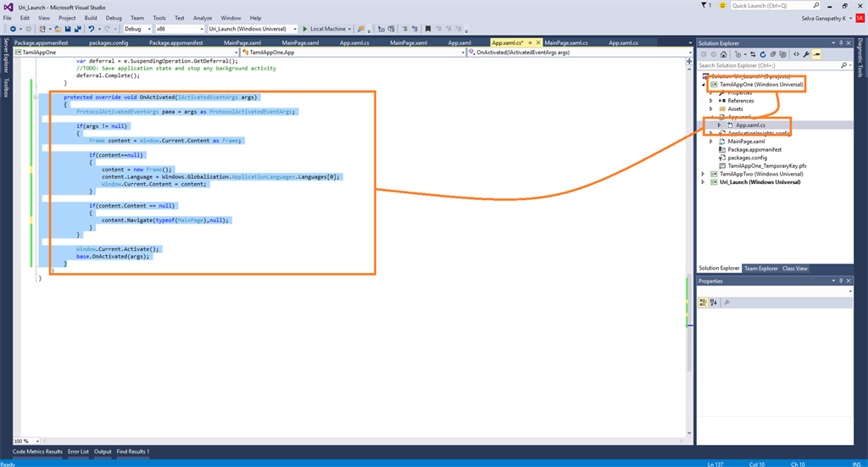
Task: Click the pin icon of Solution Explorer panel
Action: click(x=840, y=43)
